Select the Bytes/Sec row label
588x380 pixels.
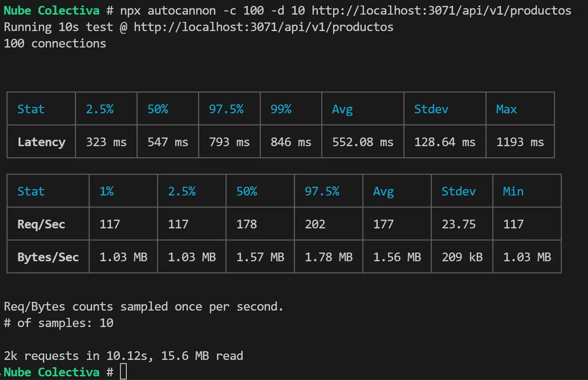pos(48,257)
